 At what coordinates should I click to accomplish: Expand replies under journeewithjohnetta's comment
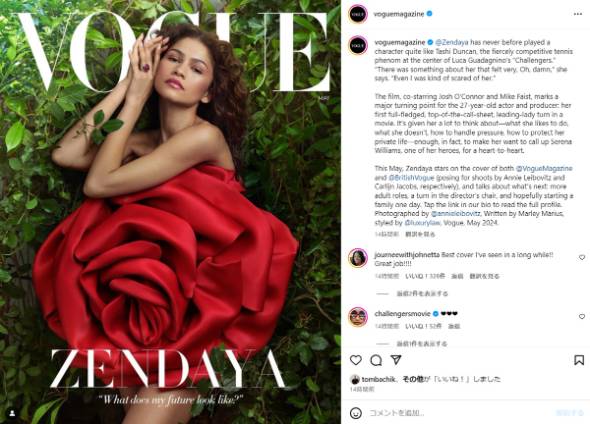pyautogui.click(x=422, y=293)
